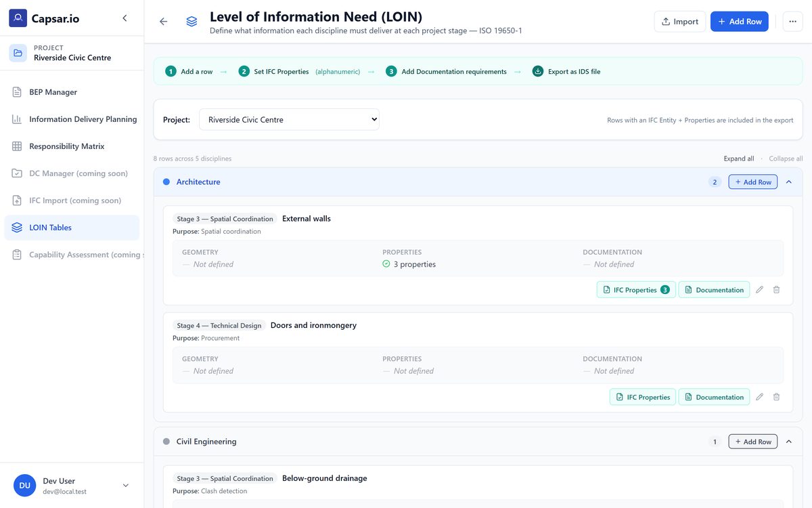Screen dimensions: 812x508
Task: Delete the Doors and ironmongery row
Action: tap(776, 397)
